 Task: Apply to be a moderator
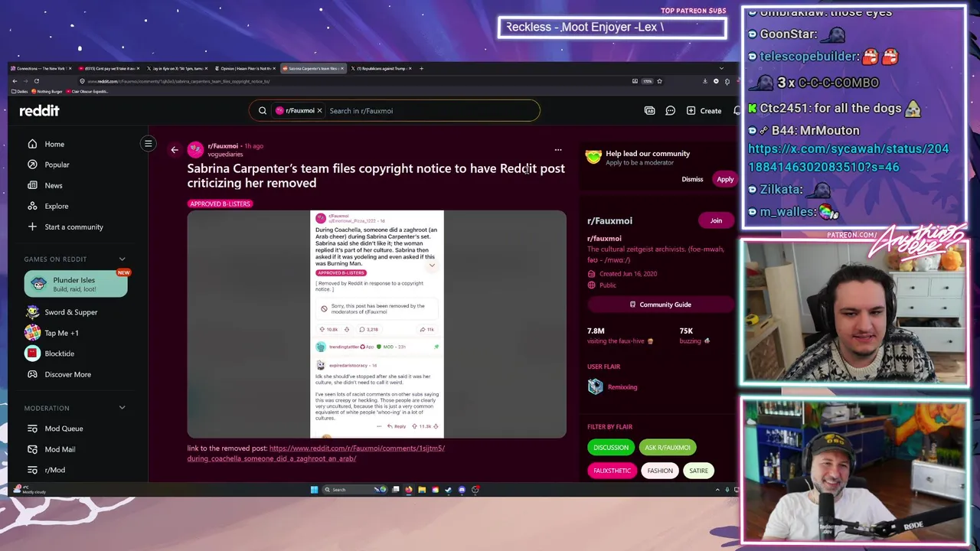pyautogui.click(x=725, y=179)
